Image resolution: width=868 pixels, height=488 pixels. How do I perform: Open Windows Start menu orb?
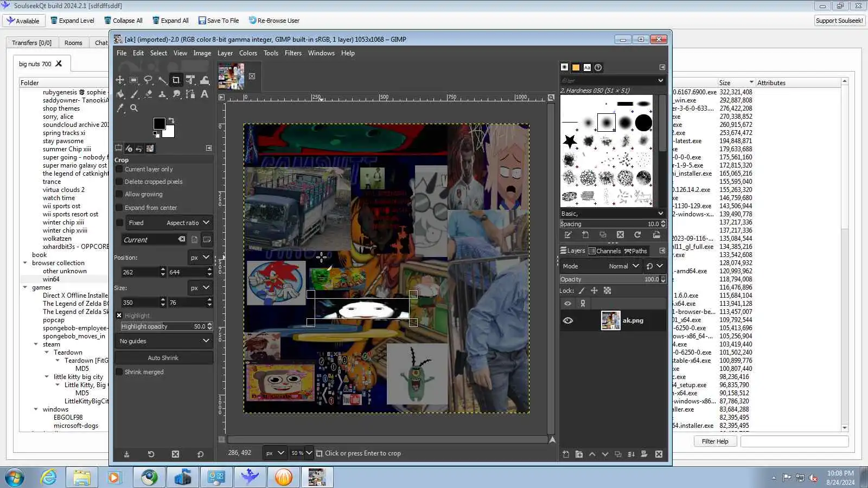click(x=15, y=478)
